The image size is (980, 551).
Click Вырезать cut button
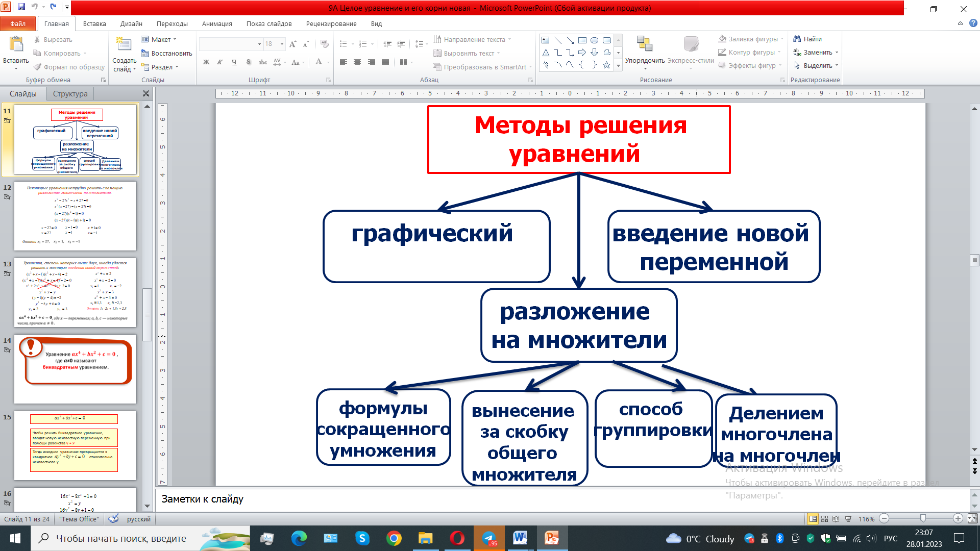click(53, 39)
